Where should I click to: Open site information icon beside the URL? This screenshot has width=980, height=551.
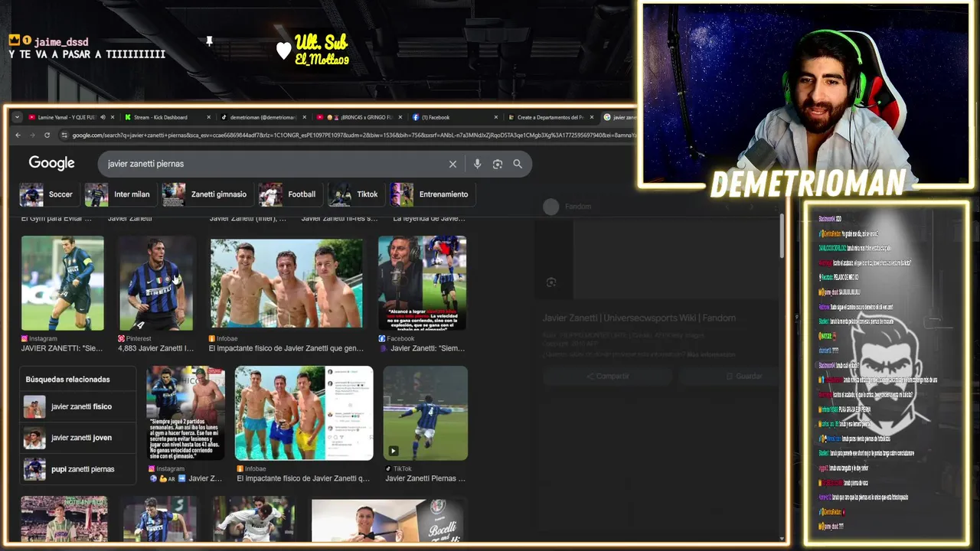point(64,135)
